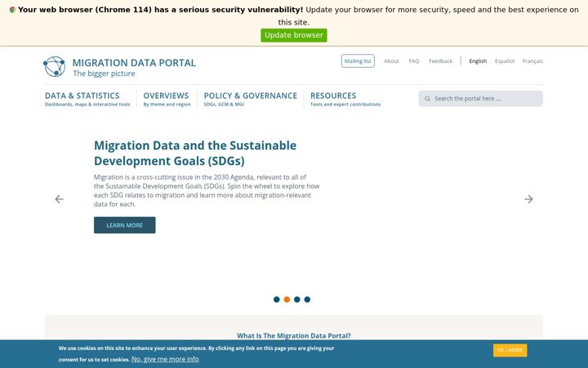Viewport: 588px width, 368px height.
Task: Click the Chrome icon in warning banner
Action: [x=12, y=10]
